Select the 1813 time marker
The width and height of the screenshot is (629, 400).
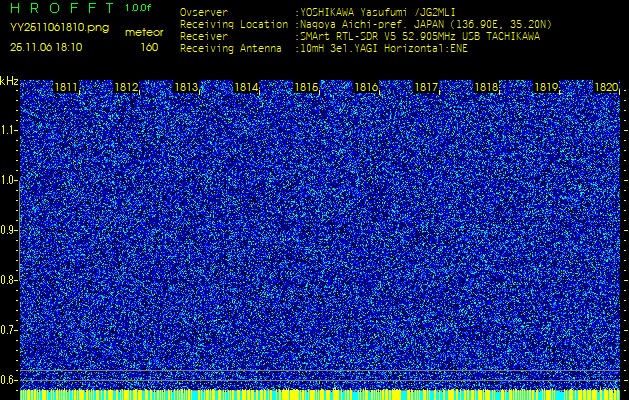[x=186, y=88]
